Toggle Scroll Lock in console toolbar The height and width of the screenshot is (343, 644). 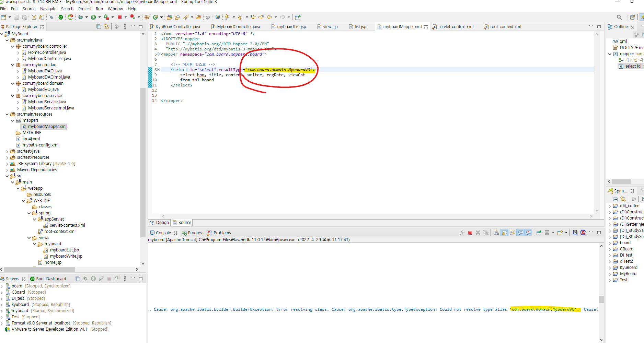click(505, 233)
